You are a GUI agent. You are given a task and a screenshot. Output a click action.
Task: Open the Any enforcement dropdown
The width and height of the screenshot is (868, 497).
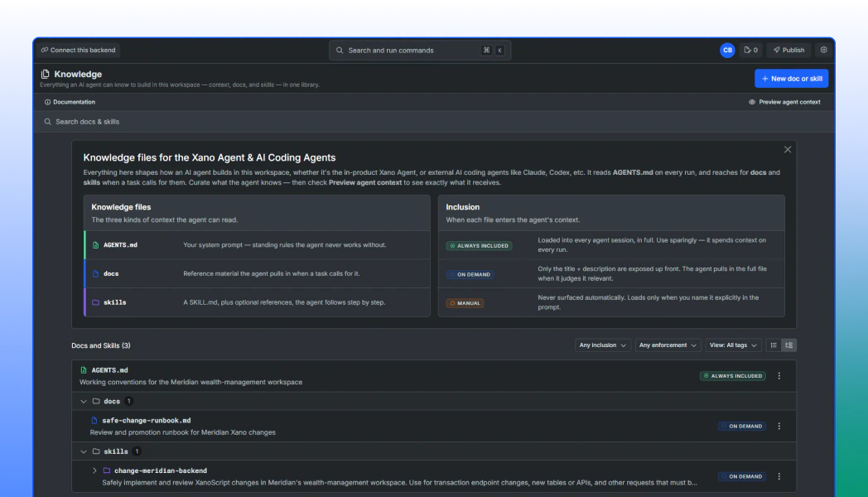point(668,345)
